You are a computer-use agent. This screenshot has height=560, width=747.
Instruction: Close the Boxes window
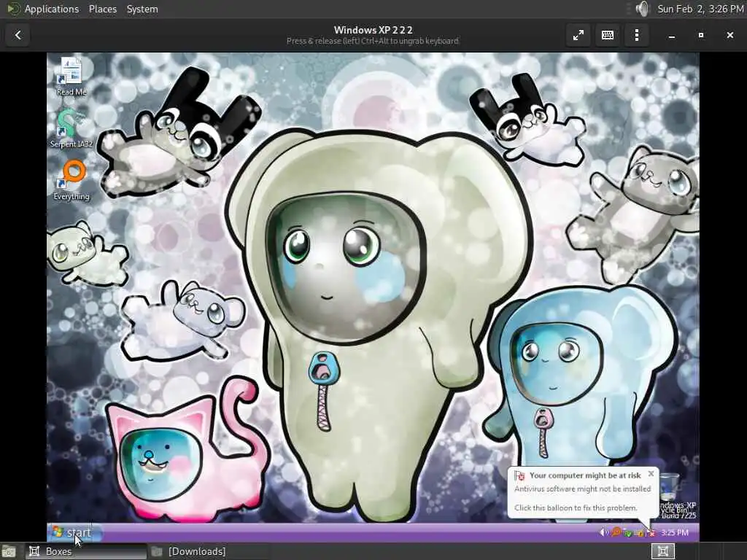729,35
